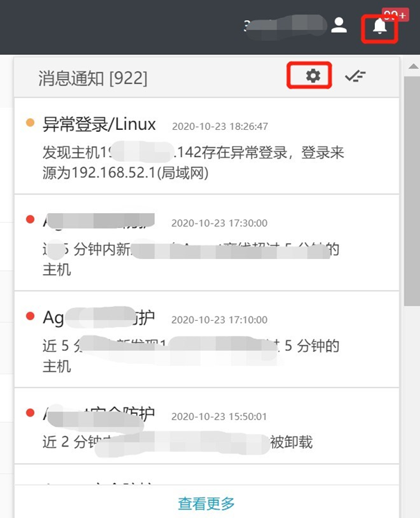Click the blurred account name in header
This screenshot has width=420, height=518.
coord(285,26)
